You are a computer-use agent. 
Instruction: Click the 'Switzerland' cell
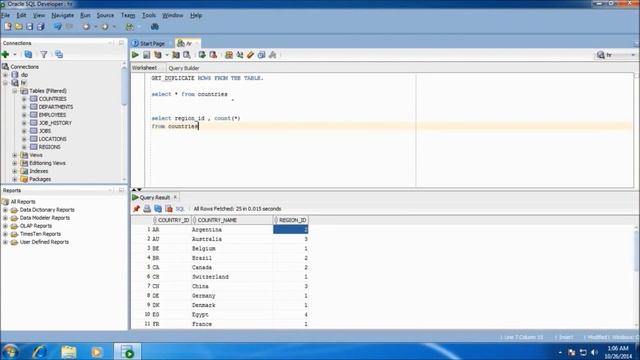point(210,277)
